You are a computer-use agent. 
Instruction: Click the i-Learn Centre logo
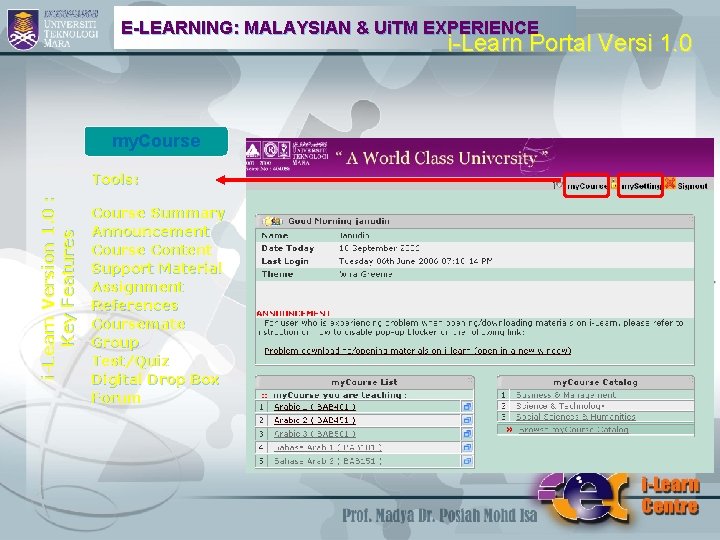click(x=619, y=498)
